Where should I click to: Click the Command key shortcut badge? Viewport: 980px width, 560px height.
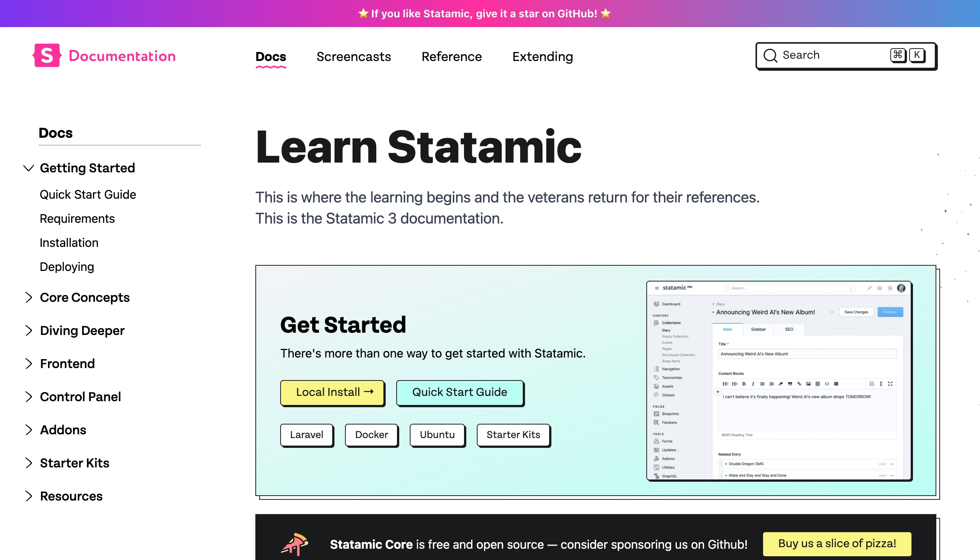click(x=898, y=55)
